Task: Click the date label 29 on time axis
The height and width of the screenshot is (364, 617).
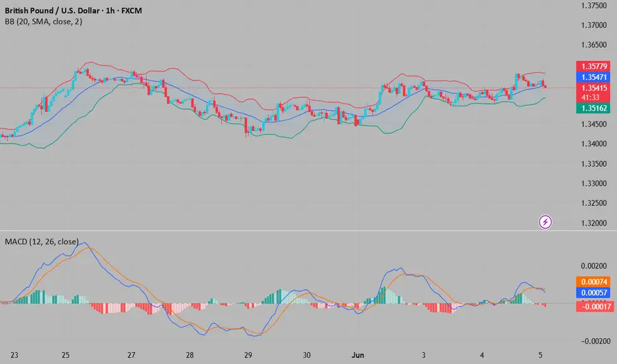Action: [248, 355]
